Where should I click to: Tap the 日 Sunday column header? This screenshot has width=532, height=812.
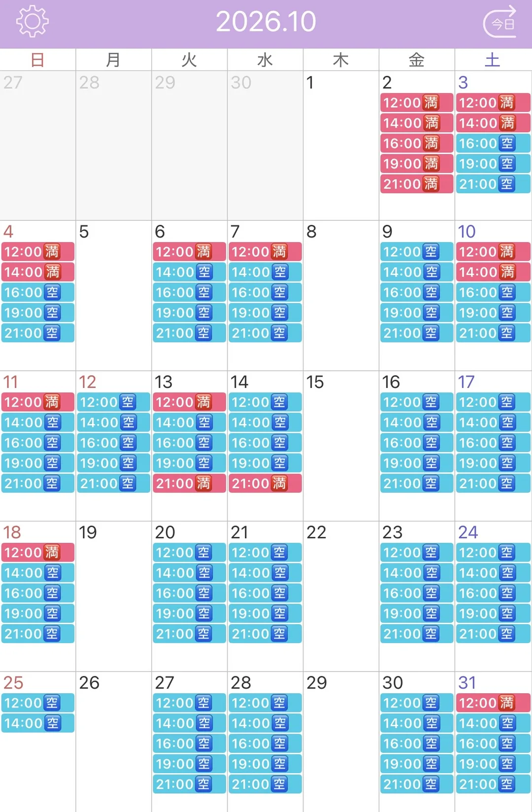click(x=38, y=60)
